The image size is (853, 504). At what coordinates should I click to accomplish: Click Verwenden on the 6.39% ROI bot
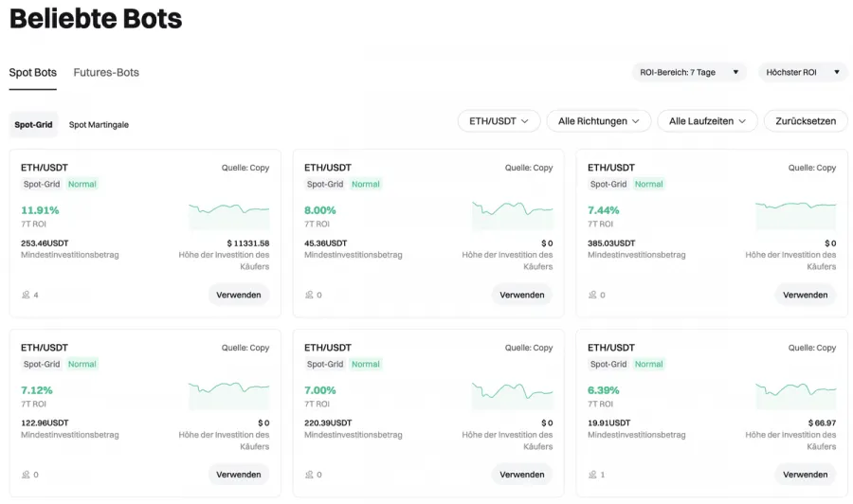[x=805, y=474]
